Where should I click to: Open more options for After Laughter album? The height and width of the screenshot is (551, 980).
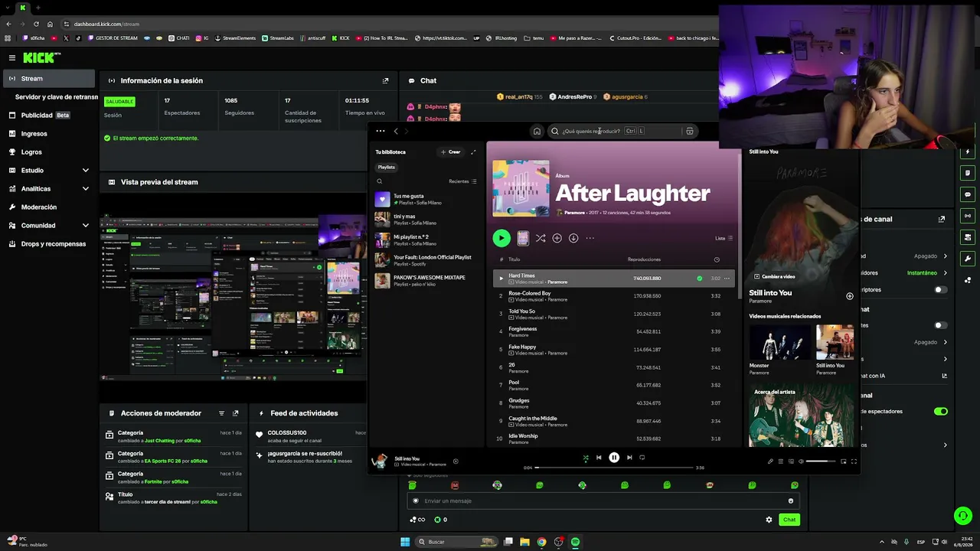[x=590, y=238]
